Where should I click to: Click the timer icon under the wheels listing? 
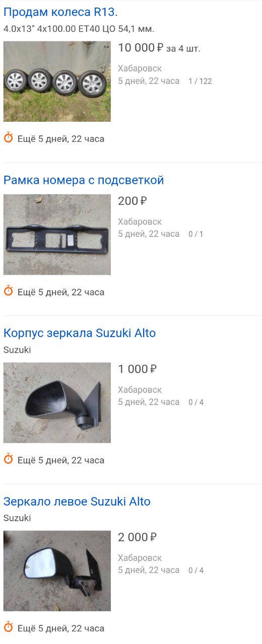pyautogui.click(x=9, y=138)
